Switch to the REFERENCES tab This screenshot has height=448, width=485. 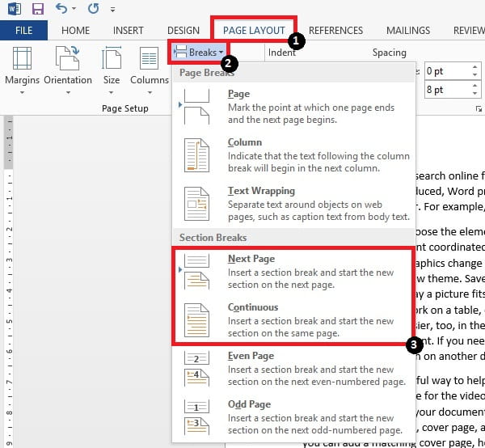[335, 31]
